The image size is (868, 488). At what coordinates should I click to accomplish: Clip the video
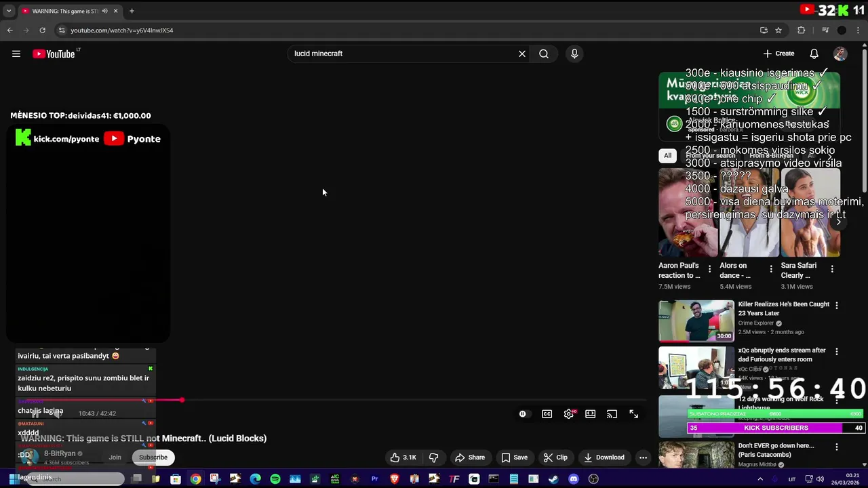coord(555,457)
